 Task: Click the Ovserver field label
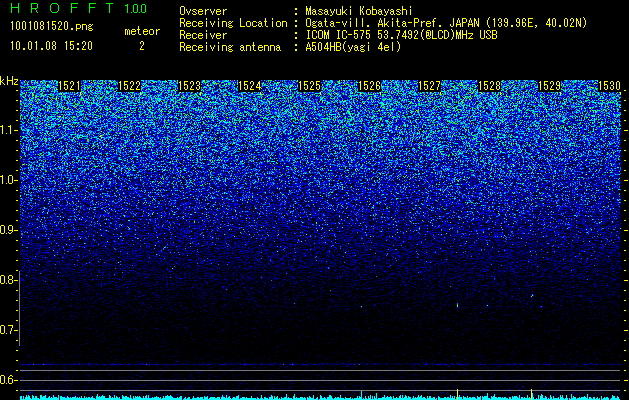tap(203, 12)
